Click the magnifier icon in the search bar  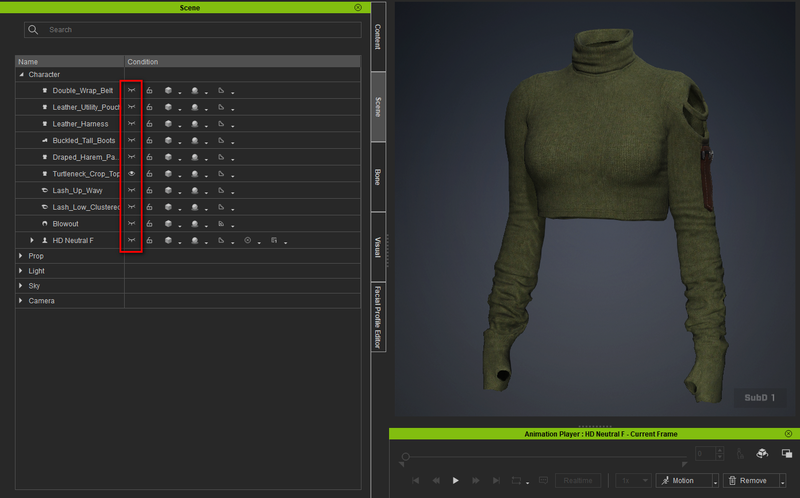point(33,30)
